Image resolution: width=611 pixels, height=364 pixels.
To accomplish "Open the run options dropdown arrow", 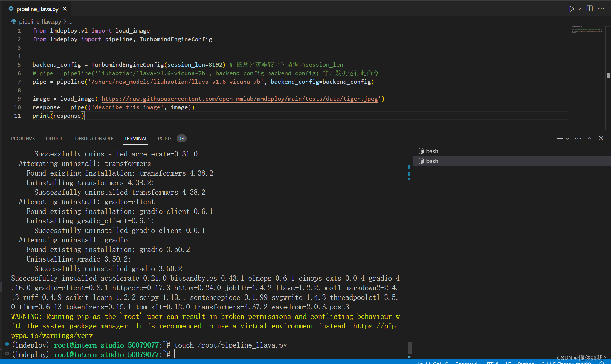I will coord(579,9).
